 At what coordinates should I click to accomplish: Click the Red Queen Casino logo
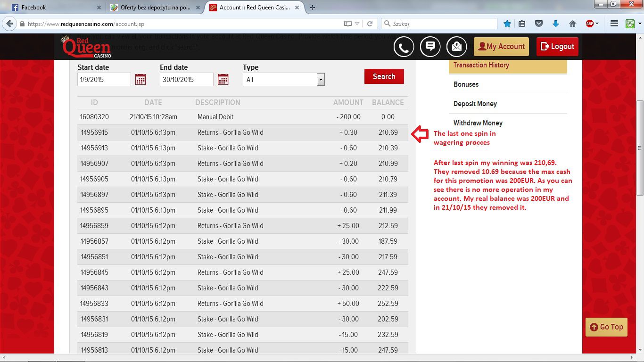pyautogui.click(x=86, y=47)
